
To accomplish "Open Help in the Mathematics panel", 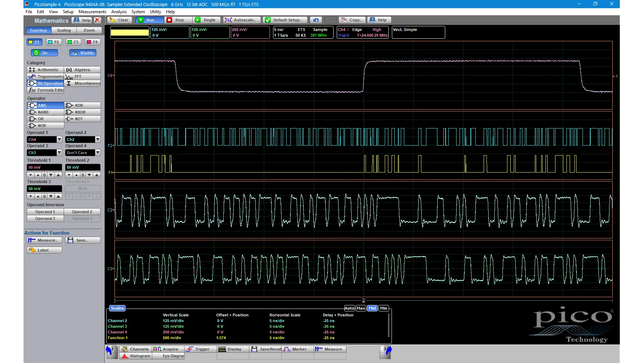I will tap(82, 20).
